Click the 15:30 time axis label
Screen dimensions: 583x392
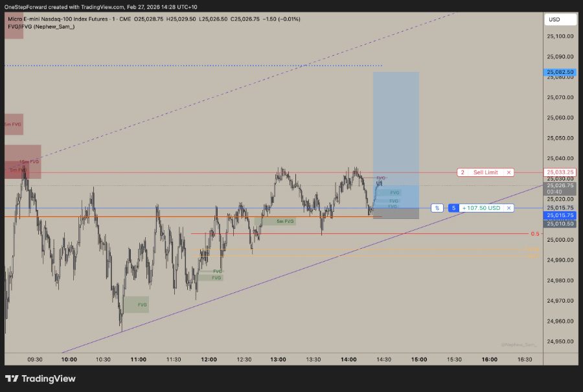[x=454, y=359]
